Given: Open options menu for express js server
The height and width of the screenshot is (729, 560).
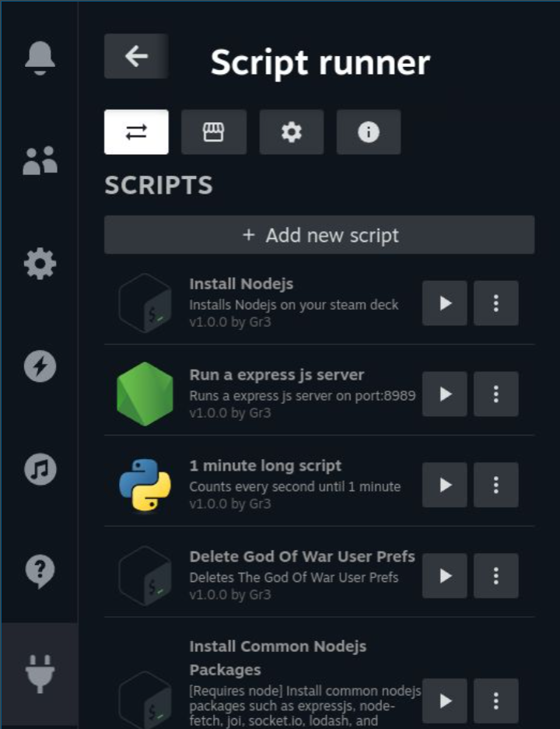Looking at the screenshot, I should click(x=496, y=394).
